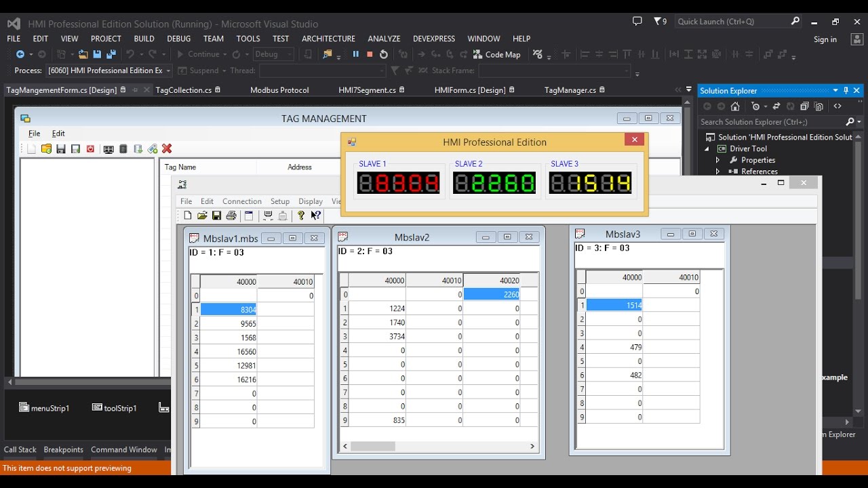Screen dimensions: 868x488
Task: Collapse all in Solution Explorer toolbar
Action: [804, 106]
